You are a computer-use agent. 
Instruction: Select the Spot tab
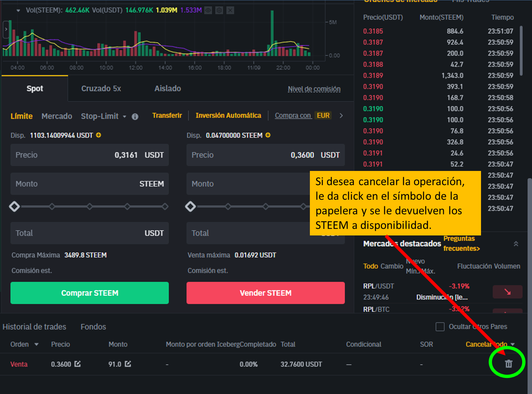(x=35, y=89)
